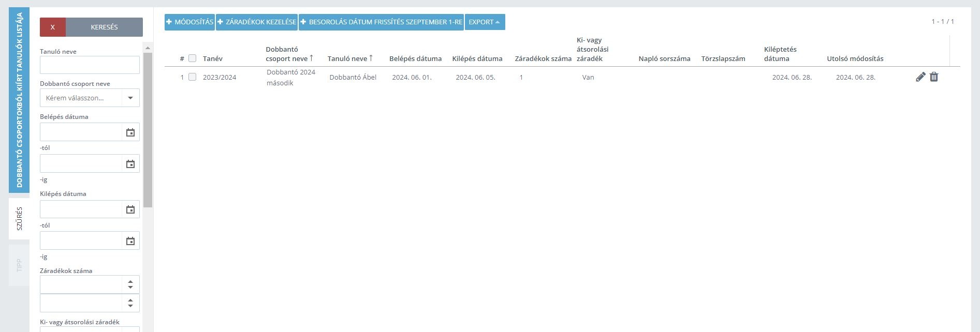Viewport: 980px width, 332px height.
Task: Select Dobbantó csoportokból kiírt tanulók listája tab
Action: click(x=19, y=100)
